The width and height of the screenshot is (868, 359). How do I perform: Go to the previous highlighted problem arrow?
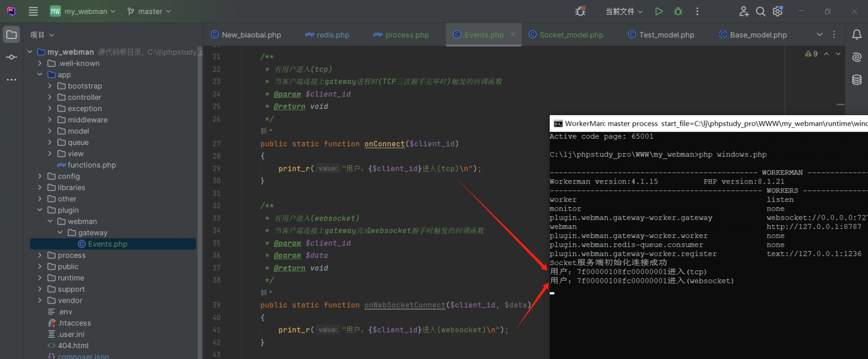coord(827,53)
